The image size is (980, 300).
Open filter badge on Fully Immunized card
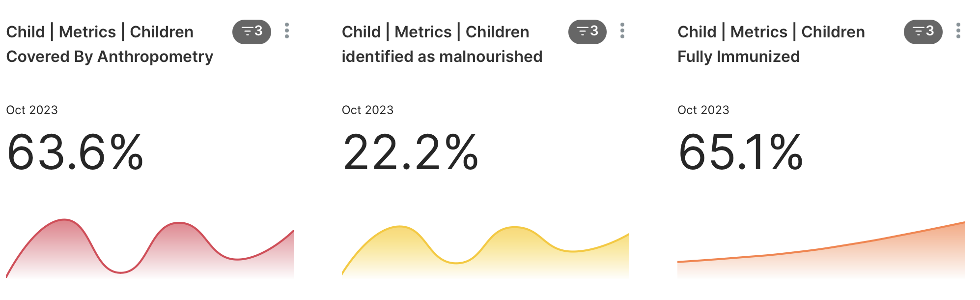pyautogui.click(x=923, y=32)
